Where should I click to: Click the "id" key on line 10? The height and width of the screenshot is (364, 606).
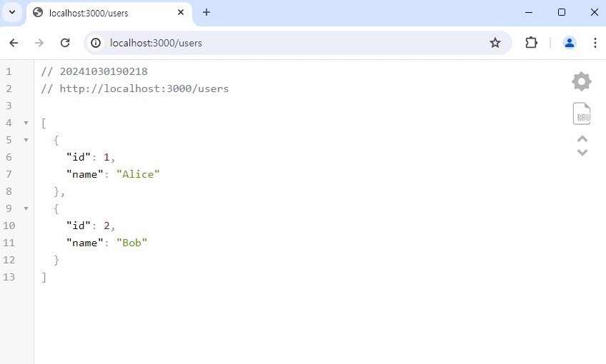[79, 226]
